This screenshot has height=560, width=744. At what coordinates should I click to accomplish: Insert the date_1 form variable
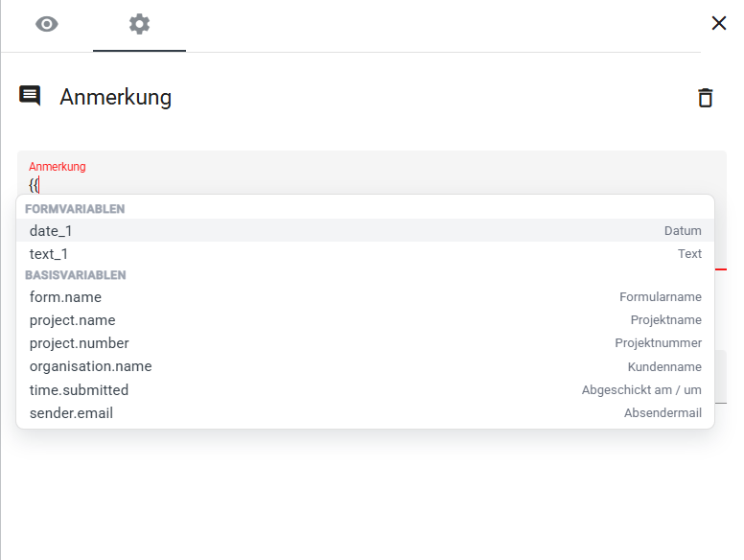tap(51, 231)
